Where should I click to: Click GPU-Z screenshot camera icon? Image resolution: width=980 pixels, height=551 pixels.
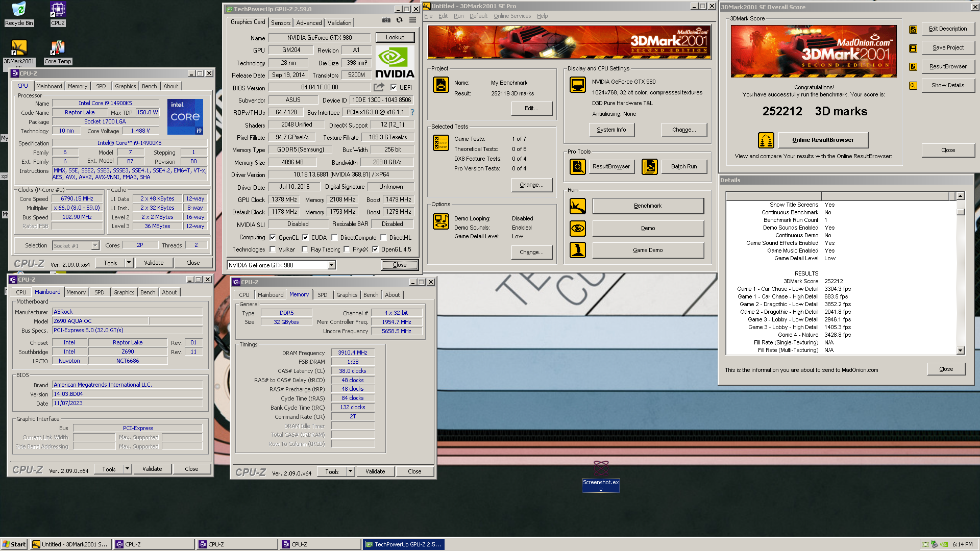point(386,20)
